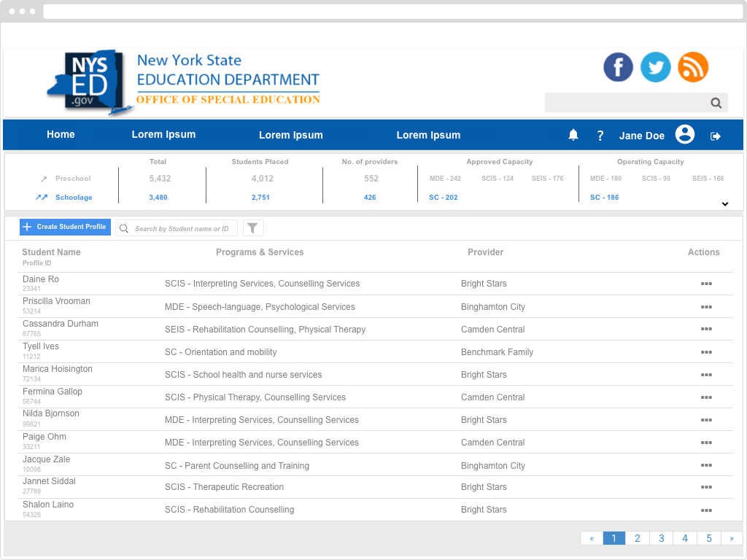Click the magnifier icon in header search
This screenshot has height=560, width=747.
pos(716,103)
